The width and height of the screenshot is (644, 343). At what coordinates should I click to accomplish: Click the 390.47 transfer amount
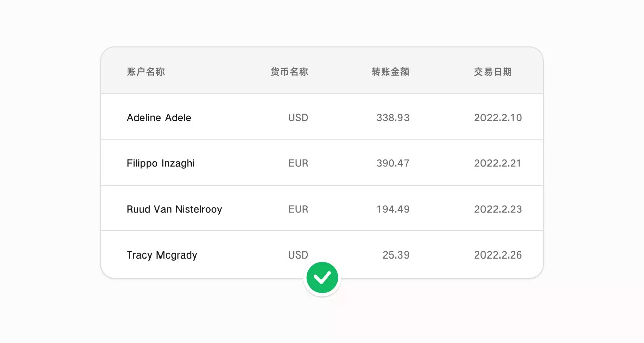pos(392,163)
